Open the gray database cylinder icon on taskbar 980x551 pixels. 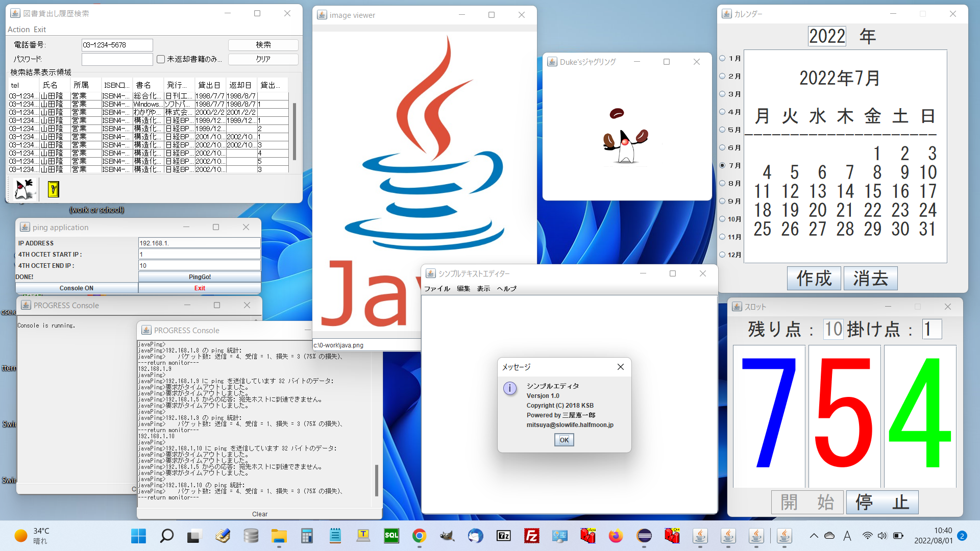[251, 536]
